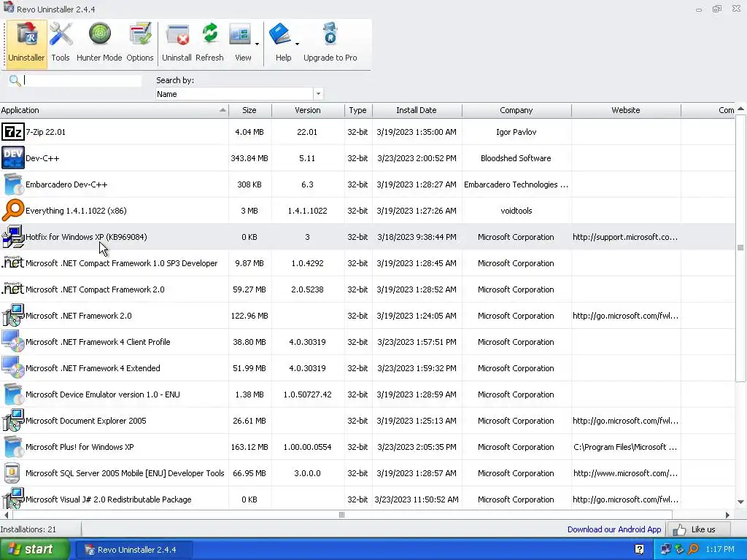Select Visual J# 2.0 Redistributable icon
Viewport: 747px width, 560px height.
tap(13, 498)
